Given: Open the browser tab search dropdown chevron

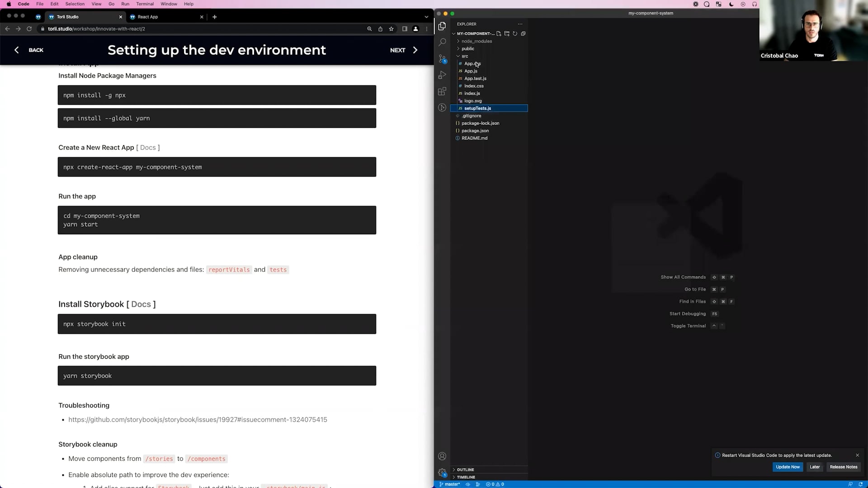Looking at the screenshot, I should [426, 17].
